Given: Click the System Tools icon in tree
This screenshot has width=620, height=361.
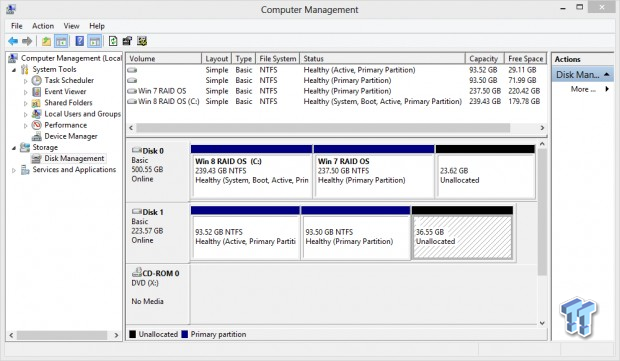Looking at the screenshot, I should point(25,70).
